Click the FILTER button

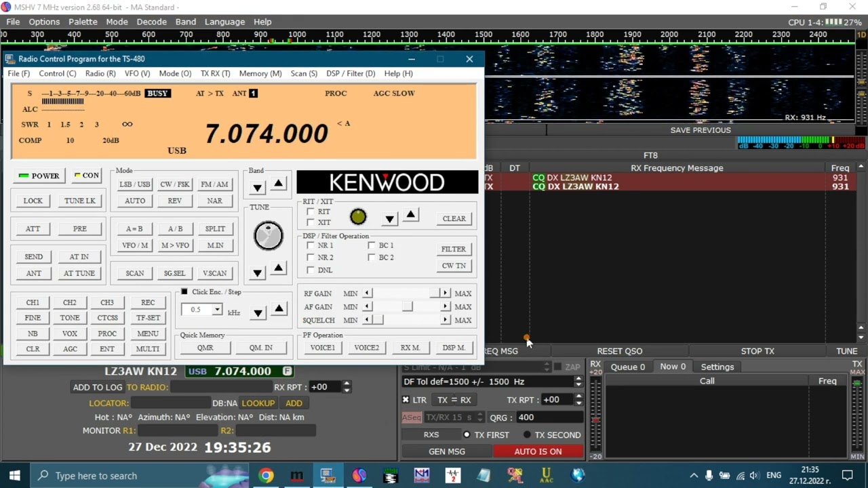[454, 249]
